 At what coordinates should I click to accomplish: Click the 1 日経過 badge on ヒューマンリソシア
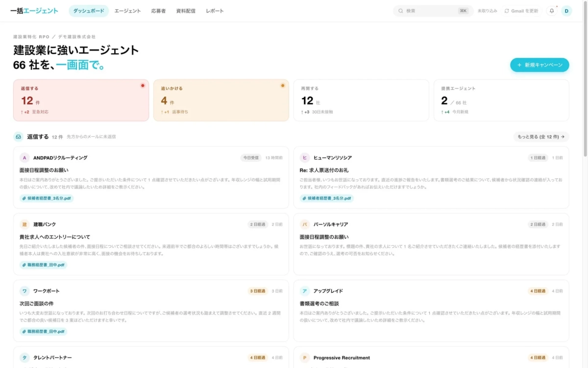click(538, 158)
